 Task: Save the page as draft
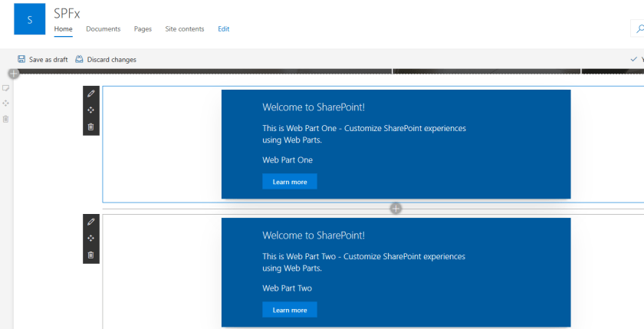click(x=43, y=60)
